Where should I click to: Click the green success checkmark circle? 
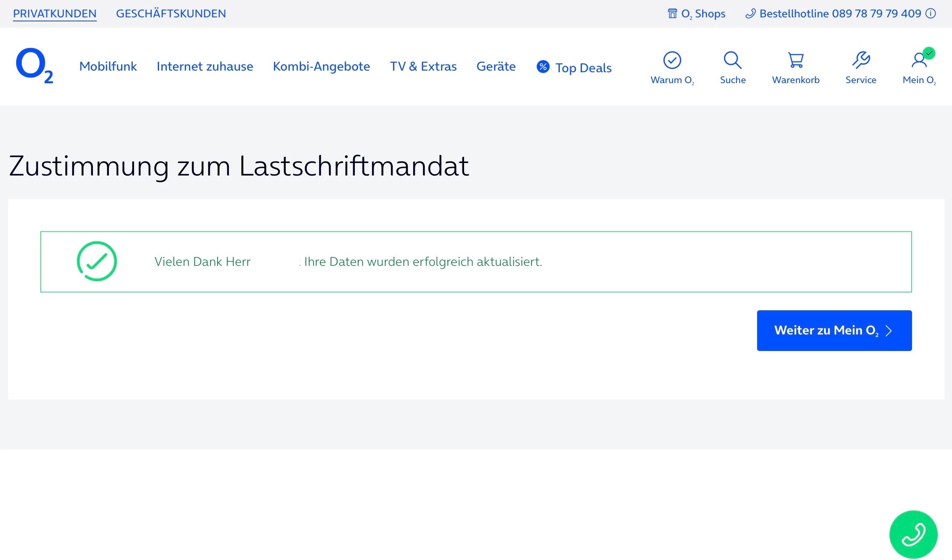(x=97, y=261)
